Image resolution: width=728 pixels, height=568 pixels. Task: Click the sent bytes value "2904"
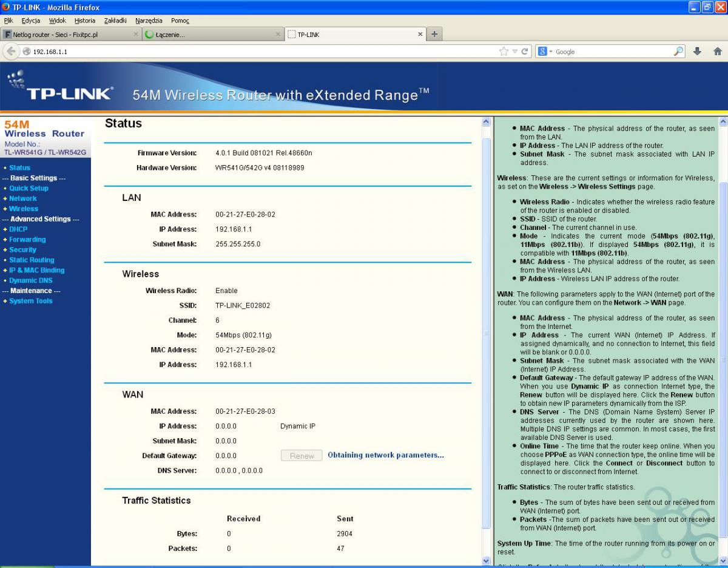(x=345, y=534)
